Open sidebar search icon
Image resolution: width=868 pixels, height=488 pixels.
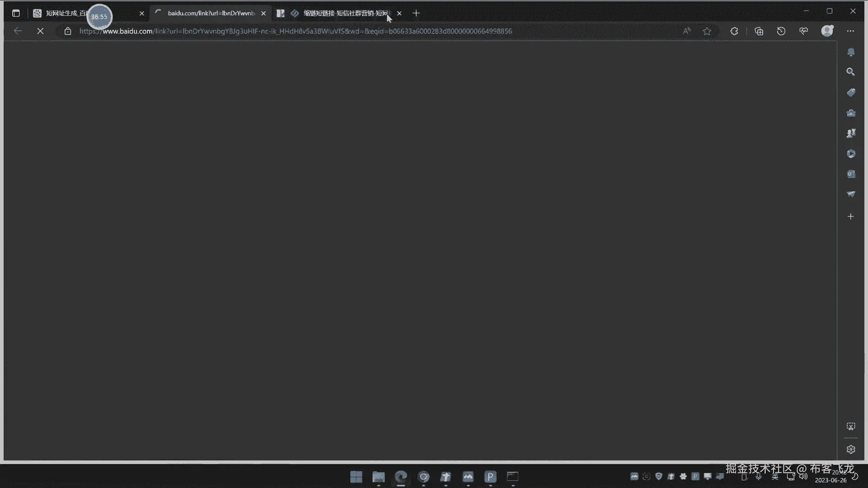(851, 72)
